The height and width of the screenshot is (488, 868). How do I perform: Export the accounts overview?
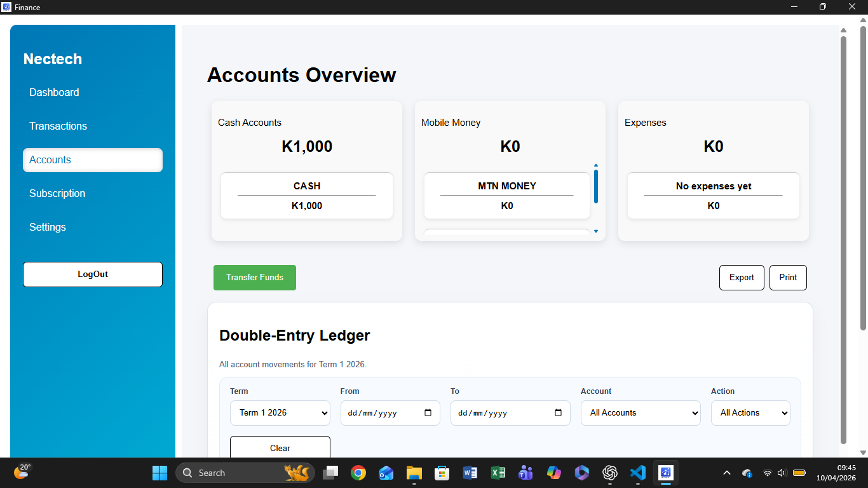click(741, 278)
